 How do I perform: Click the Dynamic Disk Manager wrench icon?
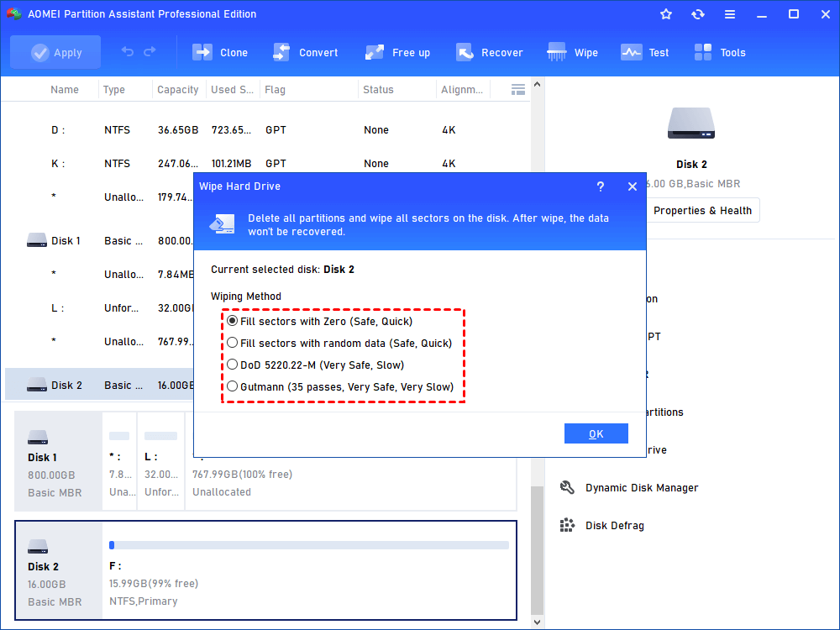[x=567, y=487]
